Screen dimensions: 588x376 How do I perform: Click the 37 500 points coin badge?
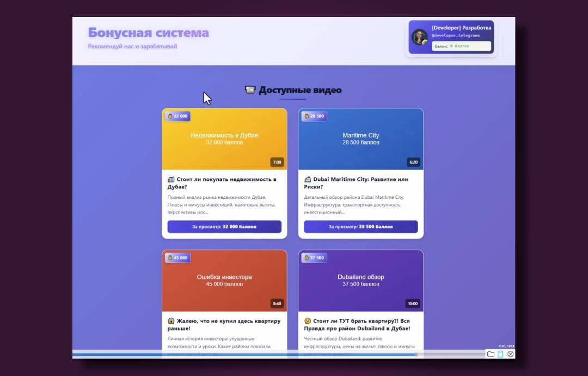pos(314,258)
